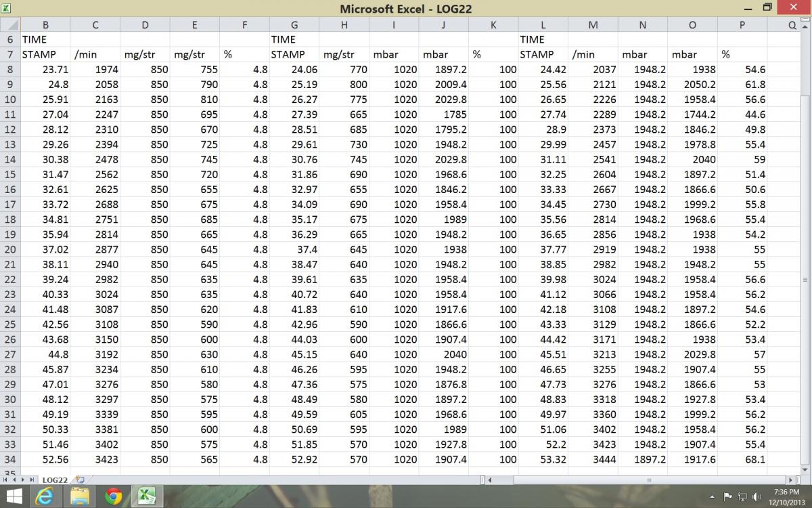Select the STAMP cell in column G
Viewport: 812px width, 508px height.
pyautogui.click(x=294, y=54)
